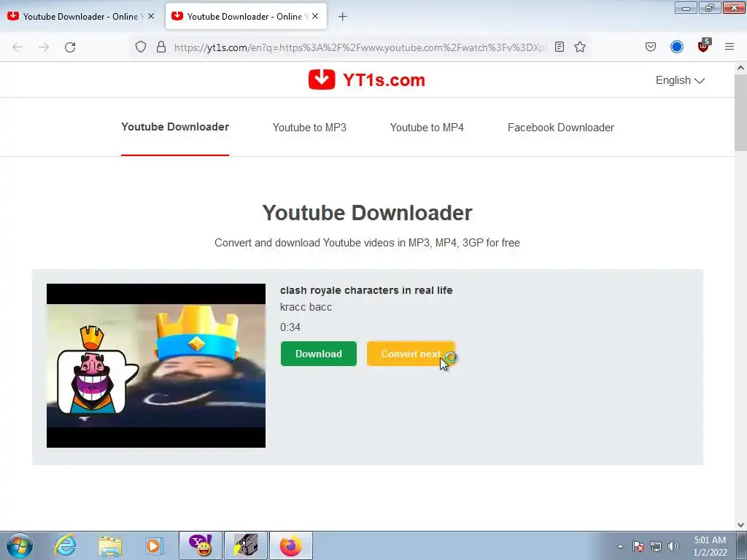Close the first Youtube Downloader tab
747x560 pixels.
click(x=151, y=16)
